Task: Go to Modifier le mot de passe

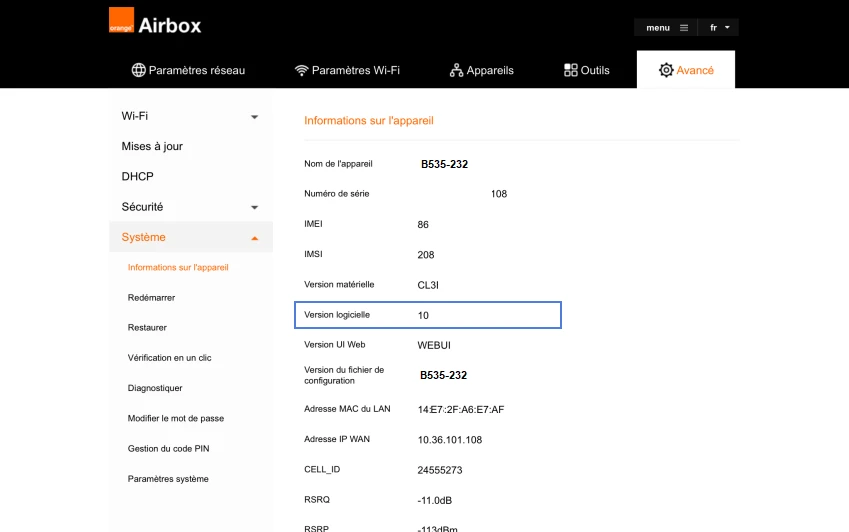Action: pos(175,418)
